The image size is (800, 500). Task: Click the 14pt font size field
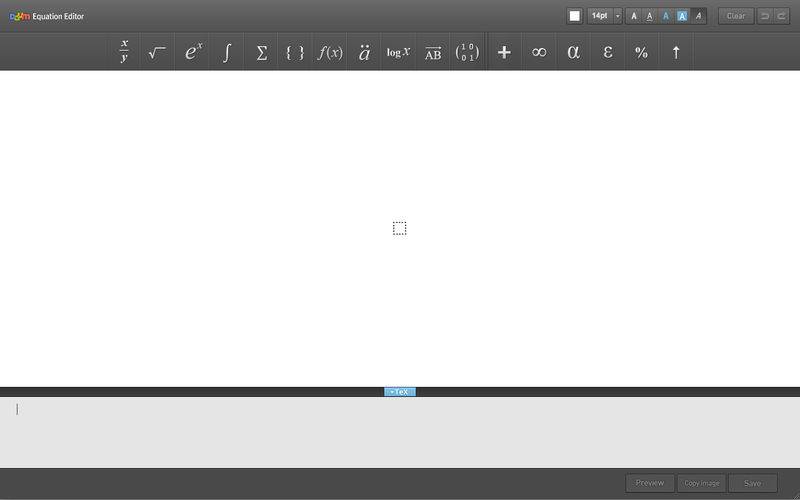(600, 16)
